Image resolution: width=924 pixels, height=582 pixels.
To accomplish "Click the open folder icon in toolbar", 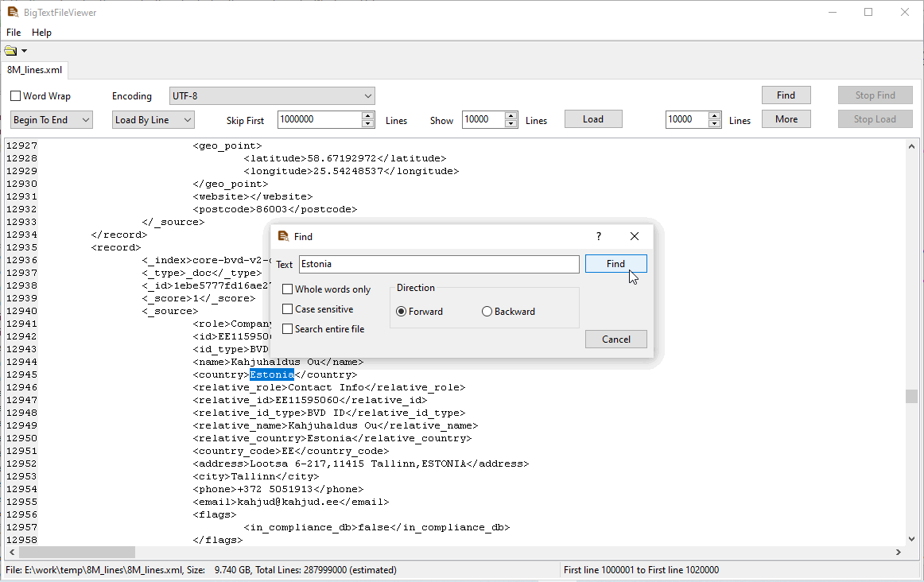I will pyautogui.click(x=10, y=51).
